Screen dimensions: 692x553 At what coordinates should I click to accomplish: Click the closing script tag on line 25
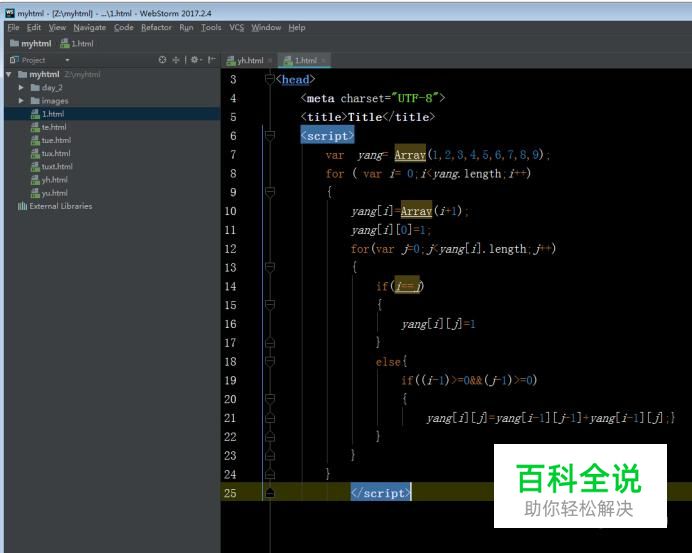click(x=381, y=493)
